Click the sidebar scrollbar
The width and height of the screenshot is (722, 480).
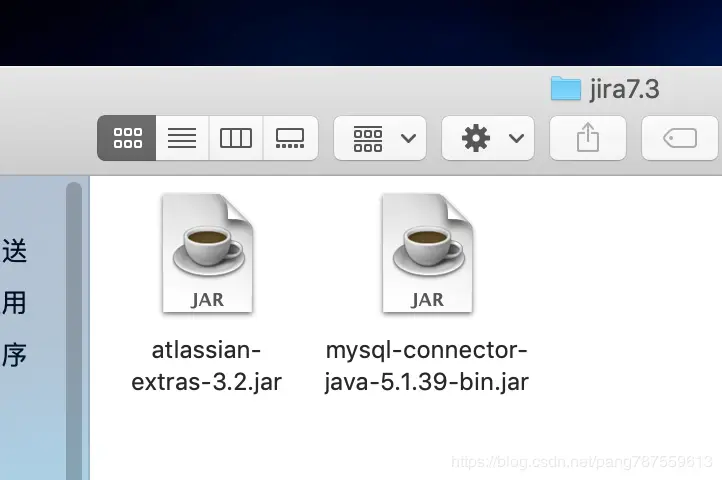click(74, 331)
